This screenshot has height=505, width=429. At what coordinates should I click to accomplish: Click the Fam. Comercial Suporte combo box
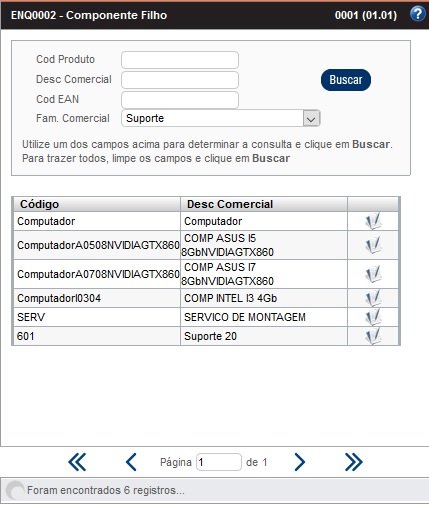[x=221, y=118]
